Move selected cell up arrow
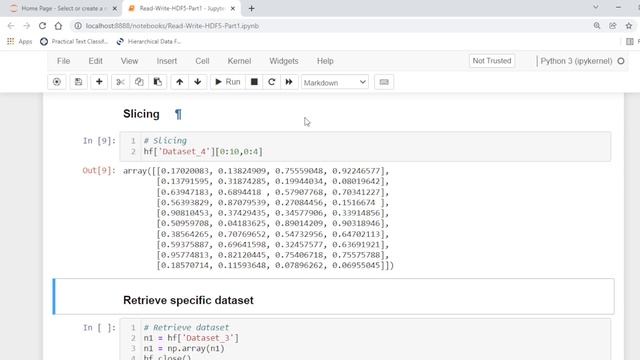 [180, 82]
